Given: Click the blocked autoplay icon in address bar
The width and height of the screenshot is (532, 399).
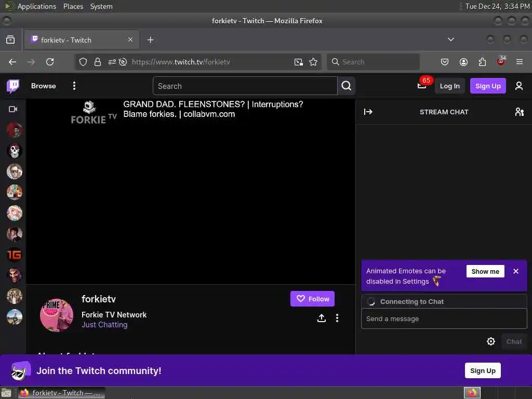Looking at the screenshot, I should 123,62.
